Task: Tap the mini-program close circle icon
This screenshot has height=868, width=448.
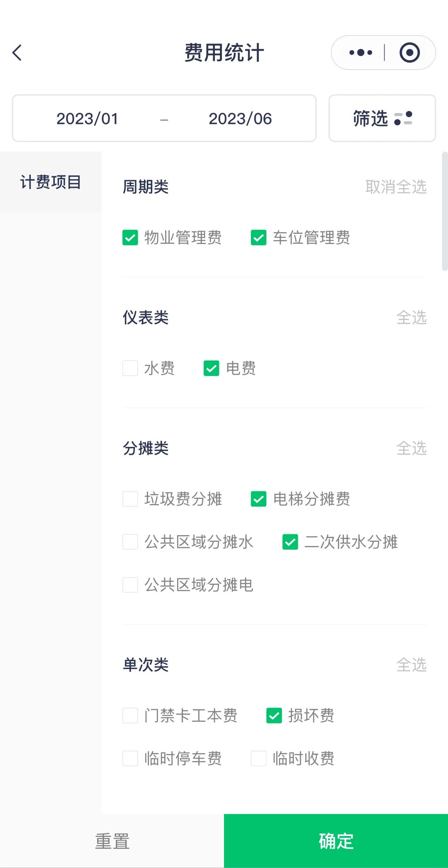Action: [409, 53]
